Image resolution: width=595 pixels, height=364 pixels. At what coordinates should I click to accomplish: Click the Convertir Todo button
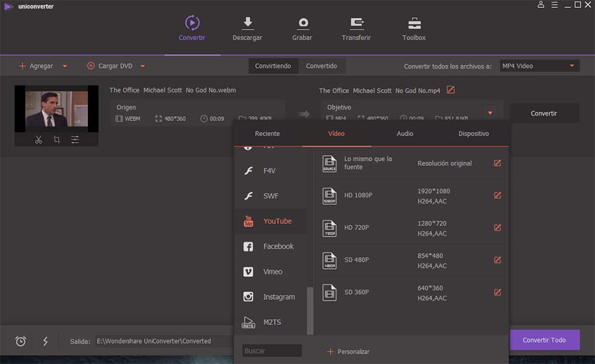(545, 340)
